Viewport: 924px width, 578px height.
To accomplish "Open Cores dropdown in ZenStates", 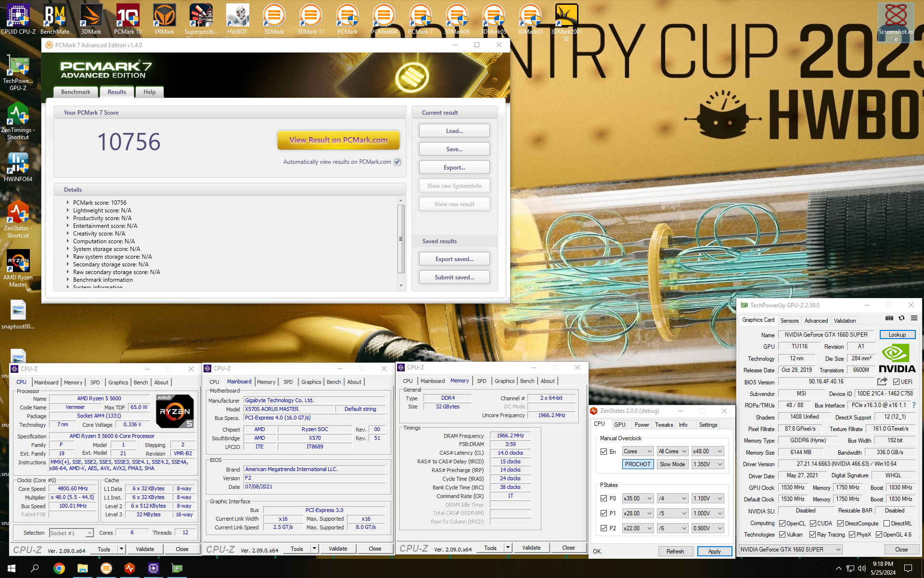I will 638,451.
